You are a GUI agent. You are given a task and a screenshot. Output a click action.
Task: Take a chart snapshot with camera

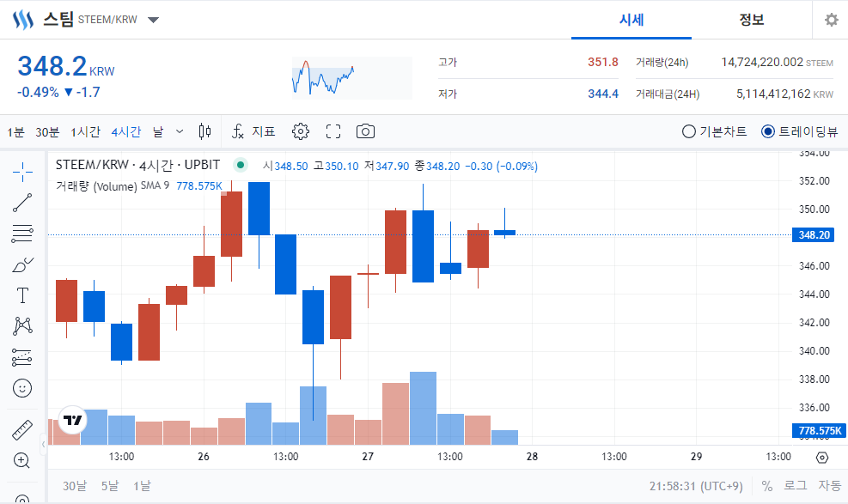[x=366, y=131]
